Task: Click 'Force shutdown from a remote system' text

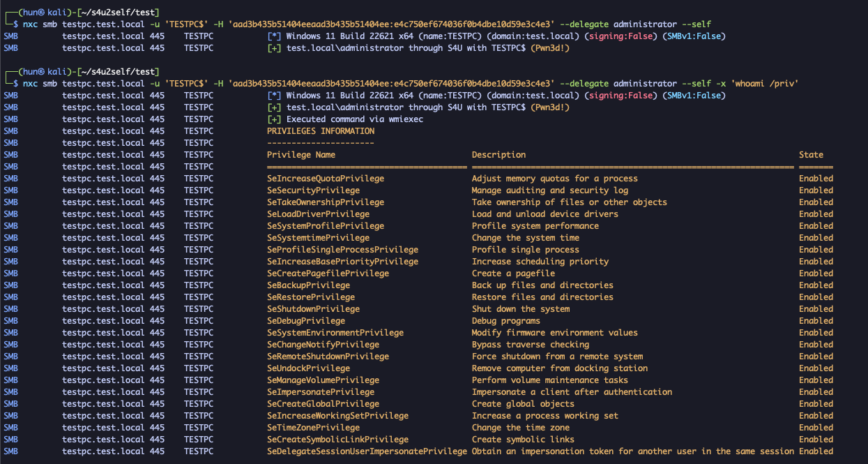Action: coord(558,357)
